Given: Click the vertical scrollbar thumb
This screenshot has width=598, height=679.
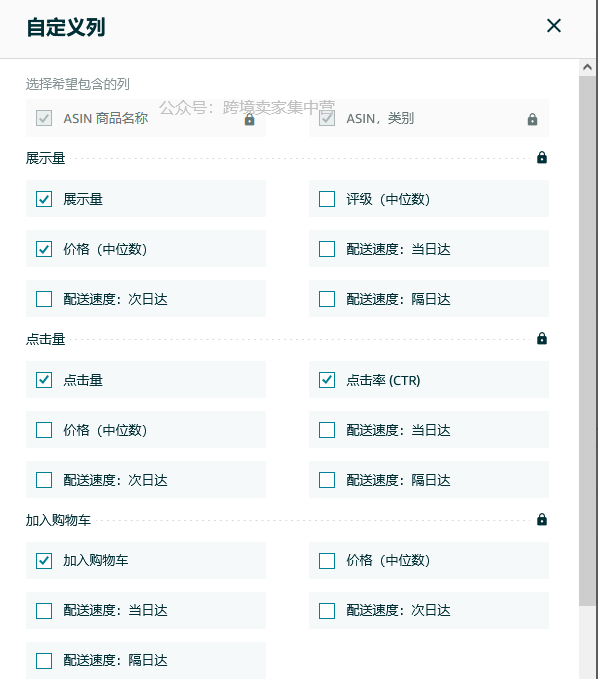Looking at the screenshot, I should [x=588, y=341].
